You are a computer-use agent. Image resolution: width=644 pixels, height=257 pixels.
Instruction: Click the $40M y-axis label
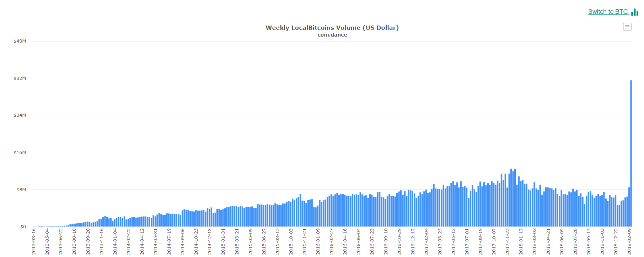20,41
